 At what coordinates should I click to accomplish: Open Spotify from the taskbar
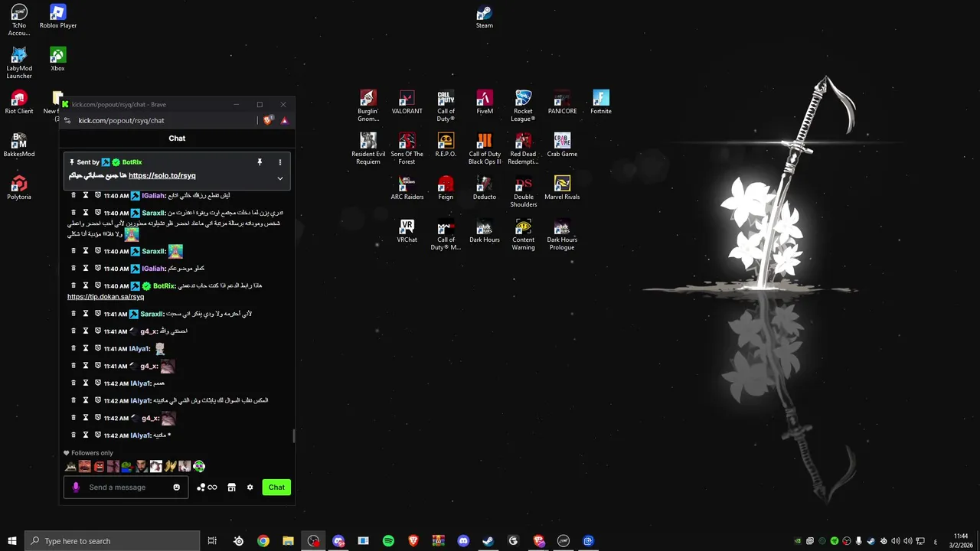pyautogui.click(x=388, y=541)
